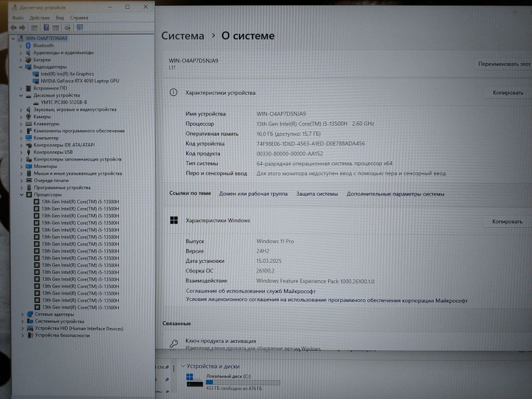The image size is (532, 399).
Task: Collapse the Устройства и диски section
Action: coord(182,366)
